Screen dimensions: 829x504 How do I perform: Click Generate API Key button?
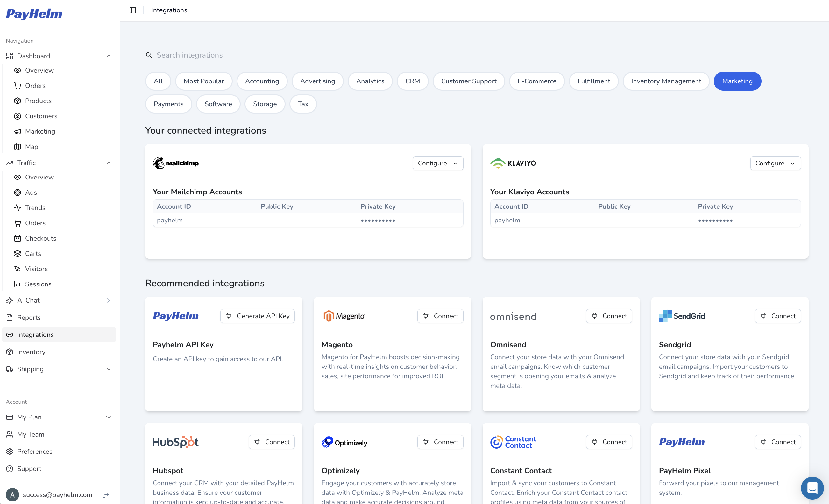pos(257,316)
